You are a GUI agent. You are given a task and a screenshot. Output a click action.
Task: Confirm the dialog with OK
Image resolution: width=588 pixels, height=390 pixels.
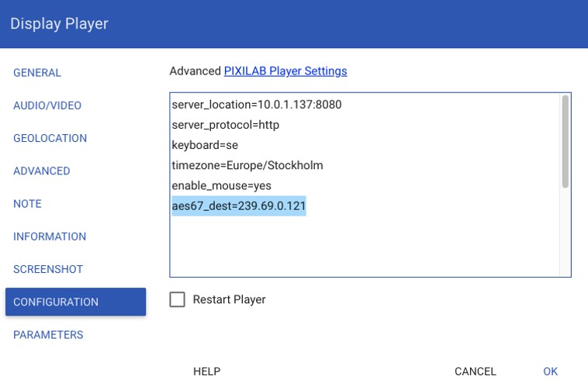[550, 371]
